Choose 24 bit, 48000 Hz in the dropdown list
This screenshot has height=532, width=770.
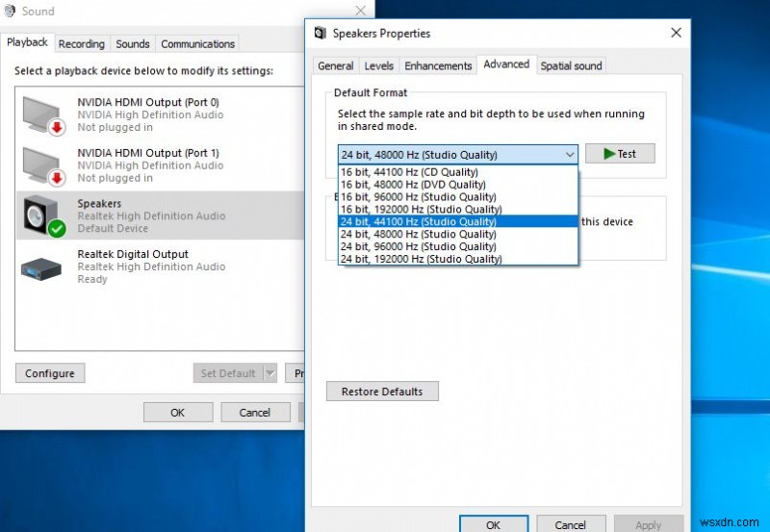click(x=458, y=234)
